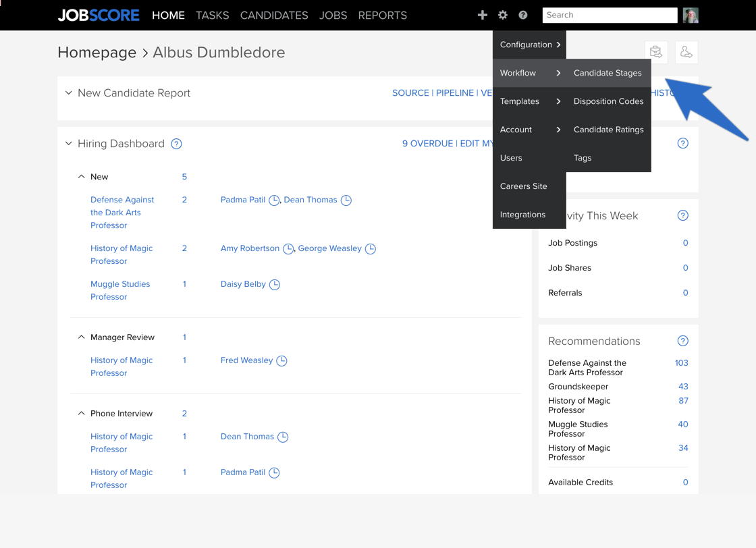
Task: Collapse the Phone Interview section
Action: pos(81,413)
